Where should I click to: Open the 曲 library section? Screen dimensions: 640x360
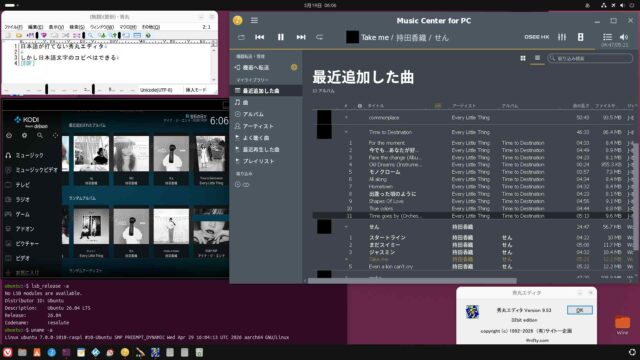pos(266,102)
